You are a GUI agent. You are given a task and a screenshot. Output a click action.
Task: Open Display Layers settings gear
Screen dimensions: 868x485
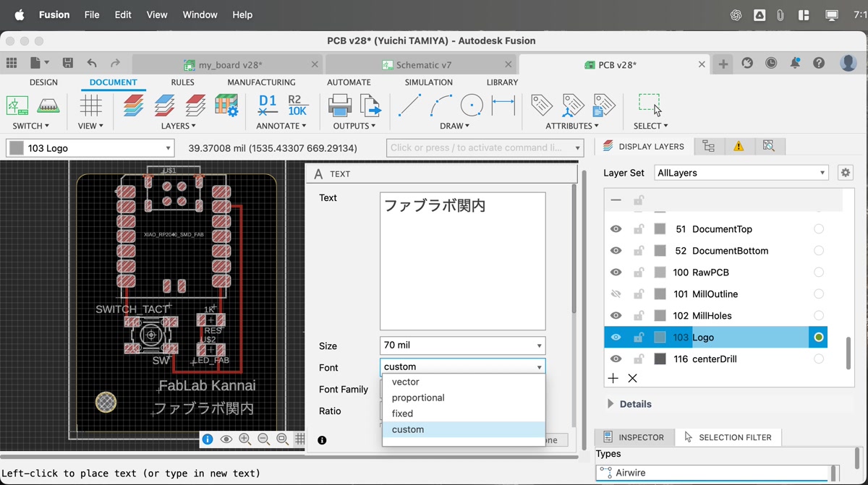pyautogui.click(x=845, y=173)
